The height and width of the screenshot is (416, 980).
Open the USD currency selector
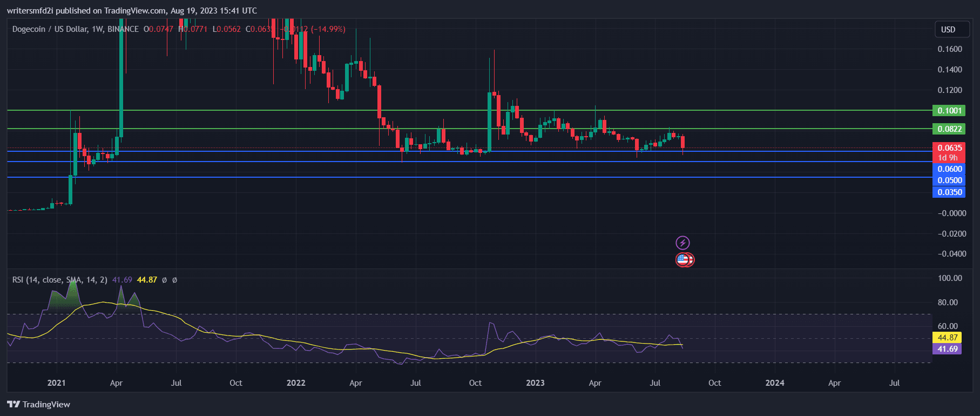point(948,30)
